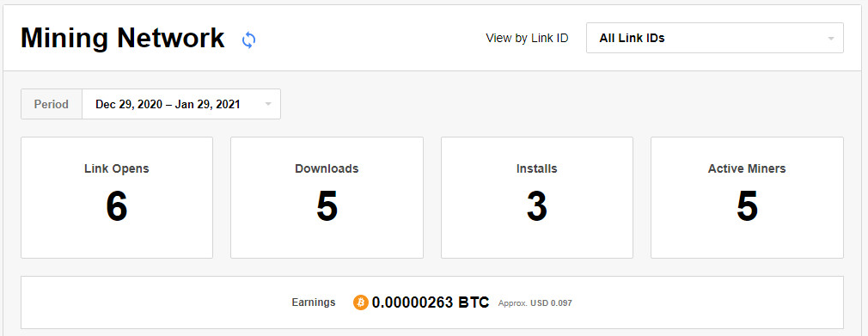
Task: Click the orange Bitcoin icon in Earnings
Action: click(x=360, y=302)
